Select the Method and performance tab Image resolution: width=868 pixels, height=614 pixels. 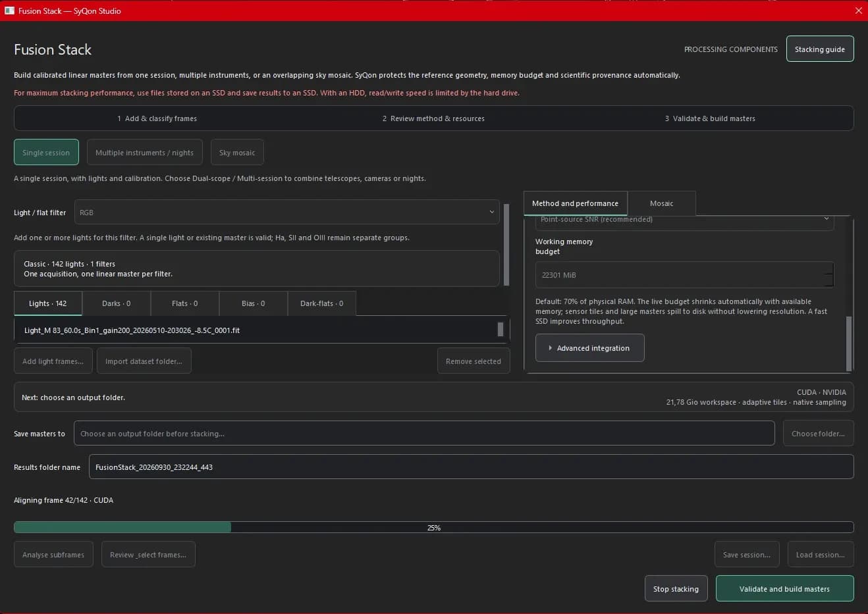(x=576, y=203)
